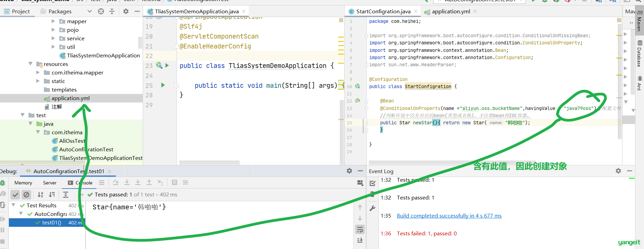Viewport: 644px width, 249px height.
Task: Click the bean gutter icon at line 12
Action: (358, 101)
